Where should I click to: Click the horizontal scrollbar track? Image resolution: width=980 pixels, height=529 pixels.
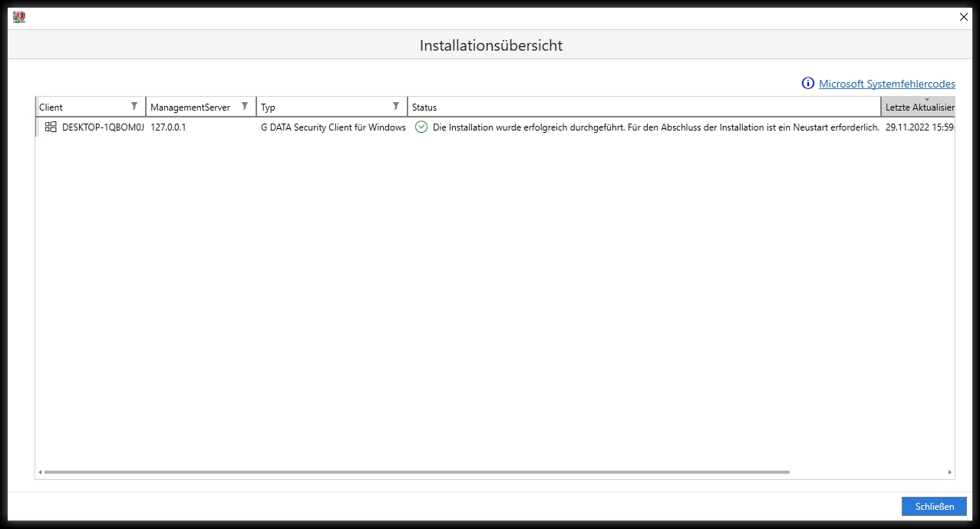click(867, 472)
